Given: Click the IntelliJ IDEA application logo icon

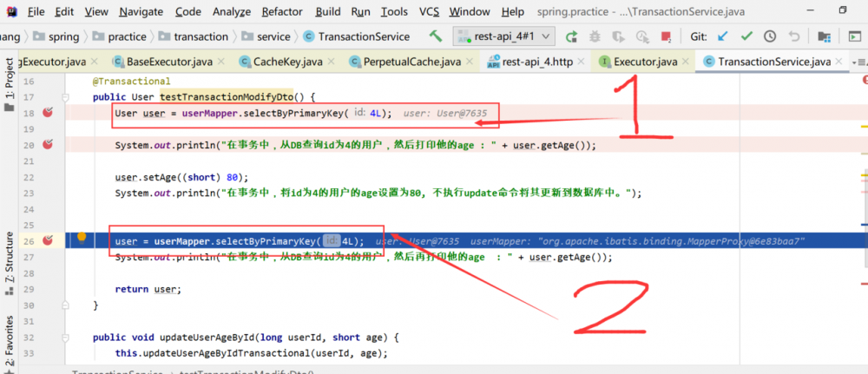Looking at the screenshot, I should (x=12, y=11).
